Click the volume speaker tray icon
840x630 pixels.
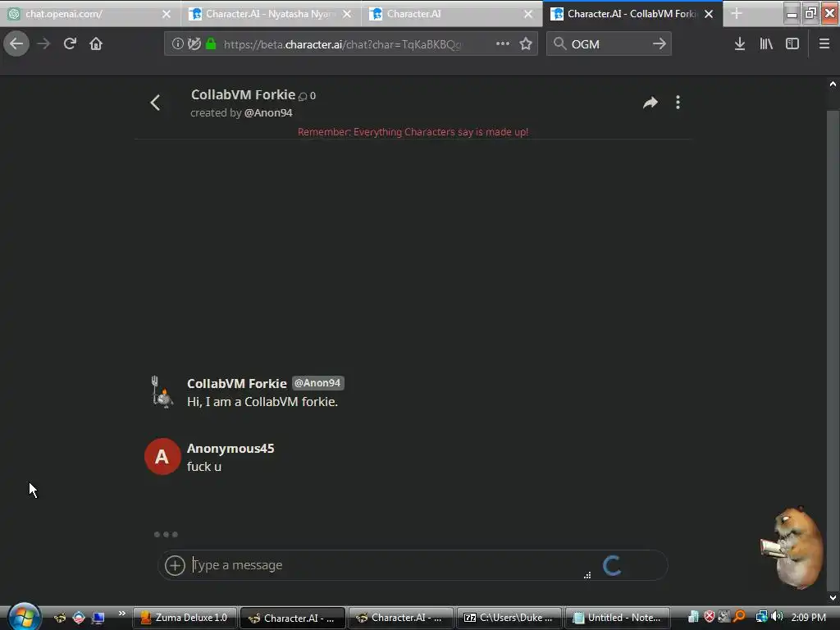(777, 617)
